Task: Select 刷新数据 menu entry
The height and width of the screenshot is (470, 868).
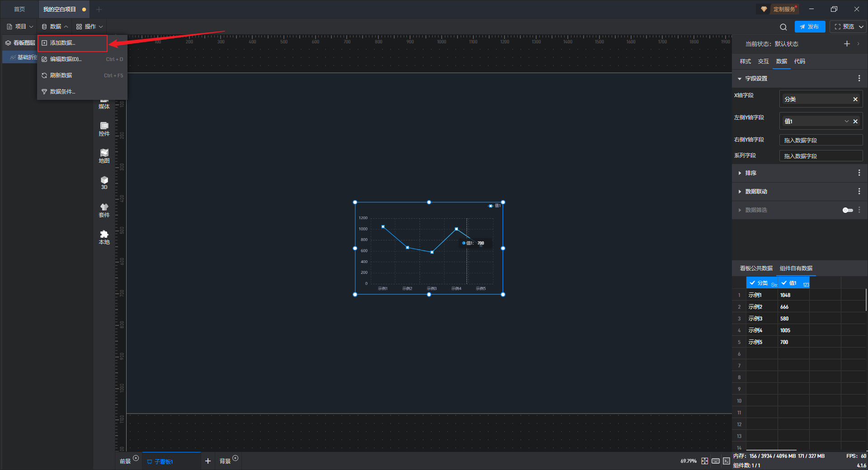Action: 82,75
